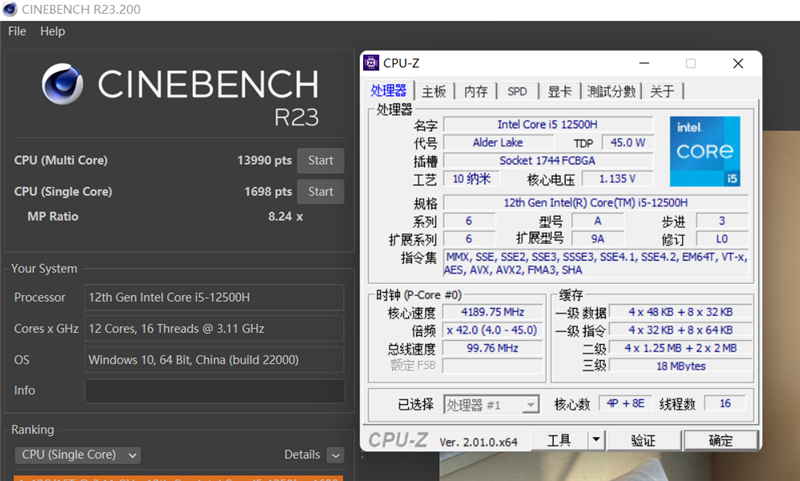Click the Socket 1744 FCBGA value

(548, 161)
